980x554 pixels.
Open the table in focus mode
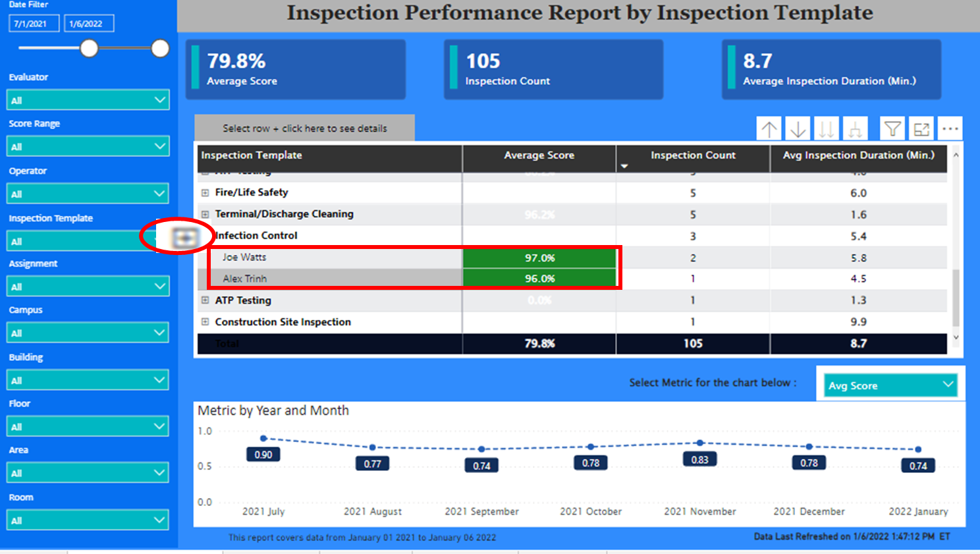click(921, 128)
